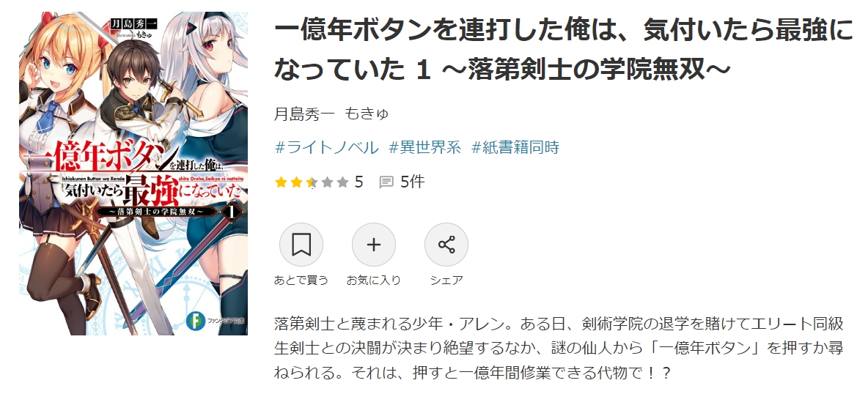Screen dimensions: 868x394
Task: Click the rating score number beside stars
Action: (x=358, y=182)
